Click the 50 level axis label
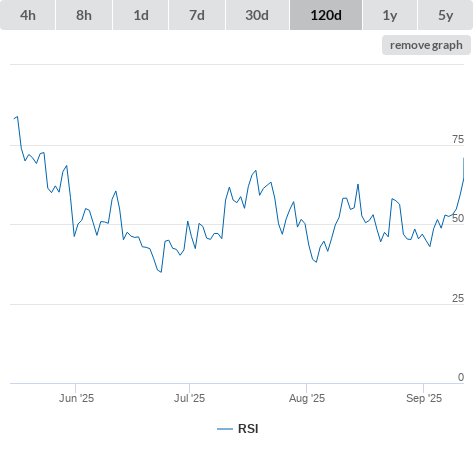Image resolution: width=474 pixels, height=455 pixels. pyautogui.click(x=458, y=218)
